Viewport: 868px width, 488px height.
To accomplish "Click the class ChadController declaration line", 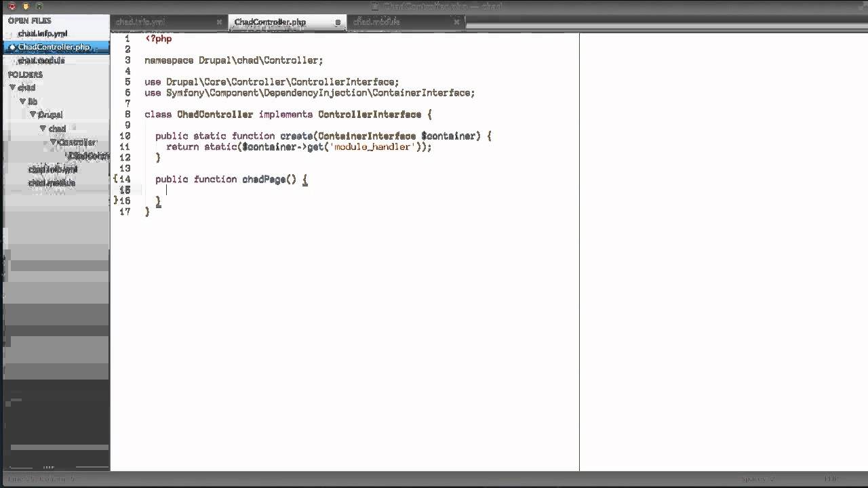I will pos(288,115).
